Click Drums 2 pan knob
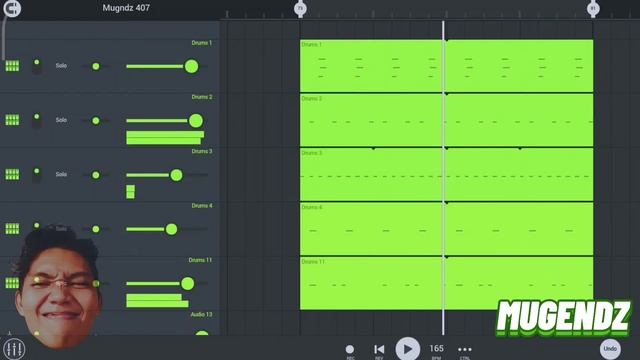The image size is (640, 360). pos(96,121)
